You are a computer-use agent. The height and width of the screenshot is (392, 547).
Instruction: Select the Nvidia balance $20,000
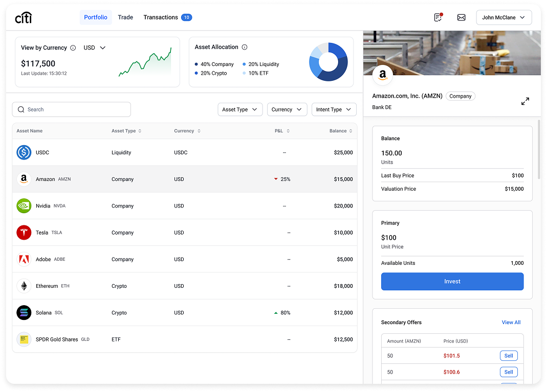coord(343,205)
